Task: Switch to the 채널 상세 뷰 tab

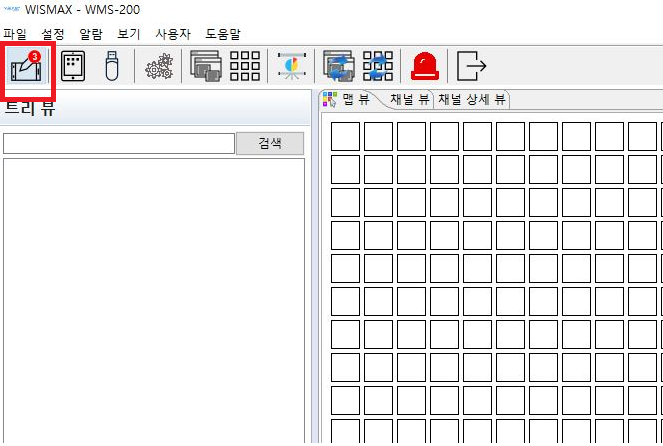Action: [x=472, y=100]
